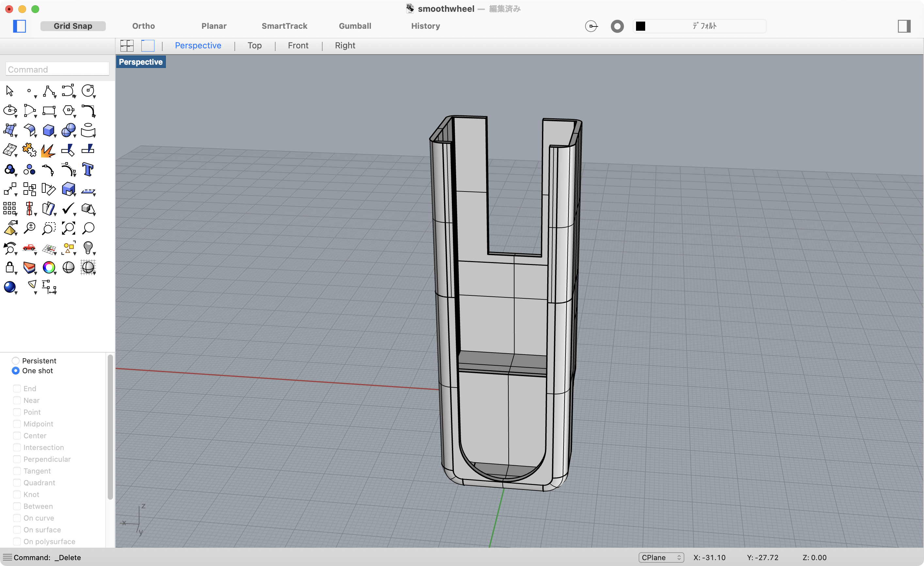This screenshot has width=924, height=566.
Task: Click in the Command input field
Action: tap(57, 69)
